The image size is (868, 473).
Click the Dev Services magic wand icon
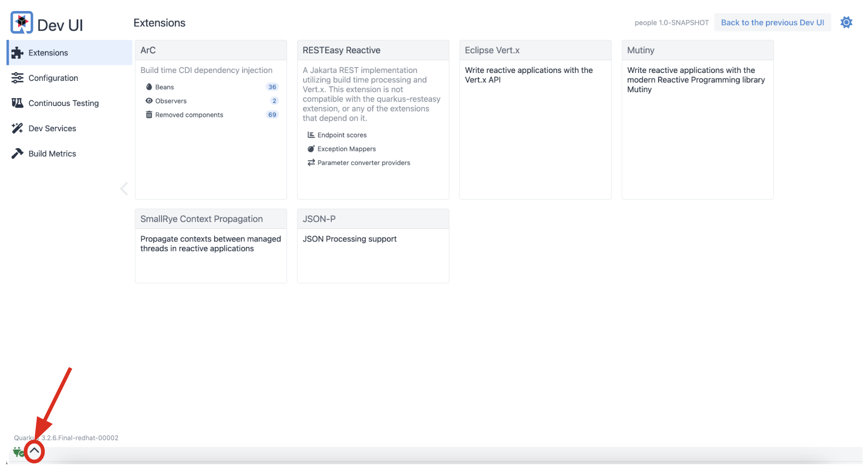(17, 128)
